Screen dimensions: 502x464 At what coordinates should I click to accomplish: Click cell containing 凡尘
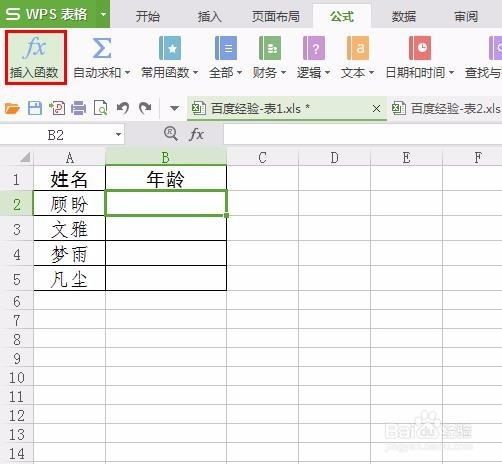point(69,278)
